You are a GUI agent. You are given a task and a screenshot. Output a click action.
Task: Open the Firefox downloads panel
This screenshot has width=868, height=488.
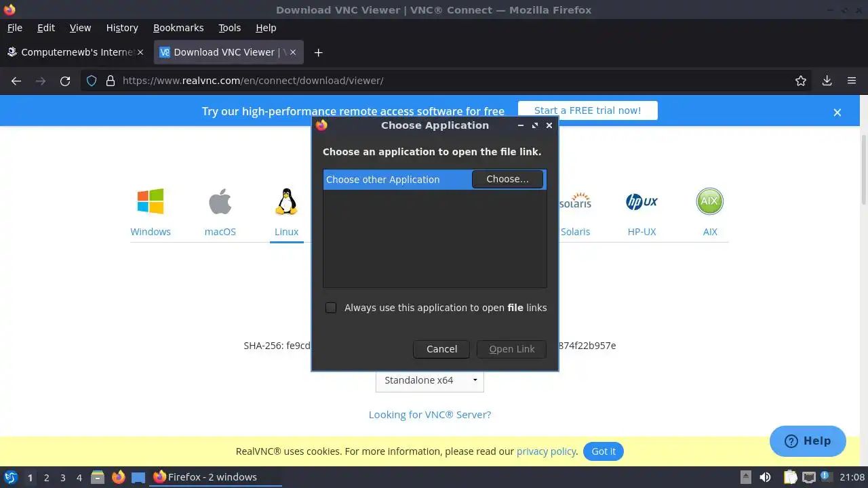[x=827, y=81]
